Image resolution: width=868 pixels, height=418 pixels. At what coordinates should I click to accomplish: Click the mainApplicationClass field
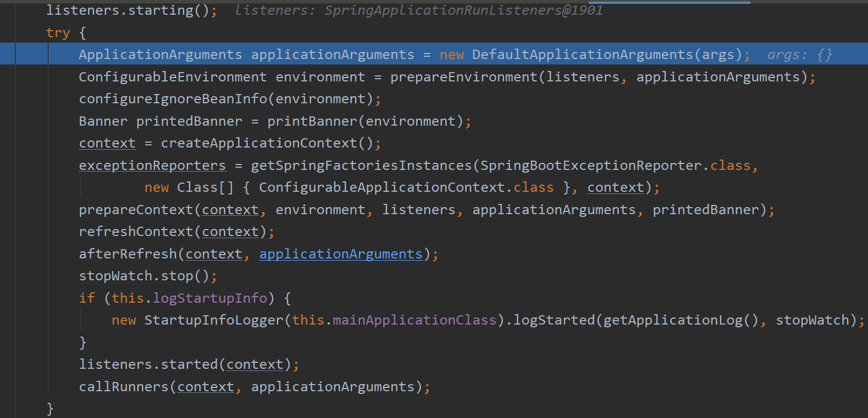click(414, 320)
